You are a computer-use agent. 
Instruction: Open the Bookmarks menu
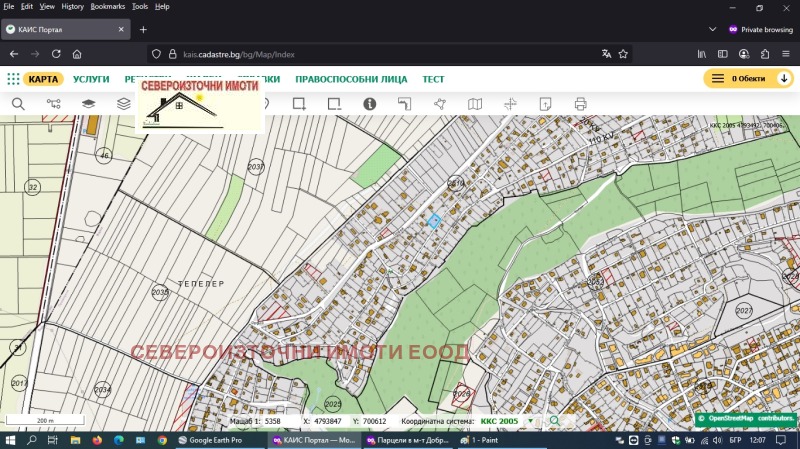(108, 7)
